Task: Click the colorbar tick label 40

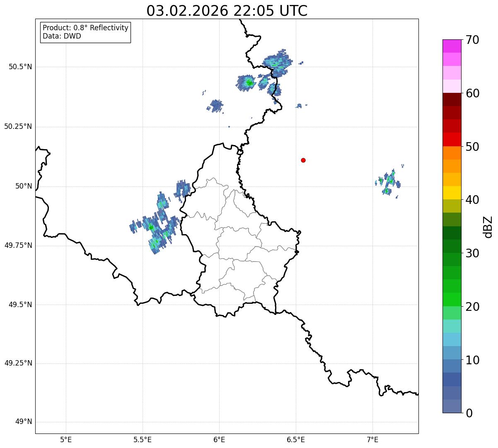Action: click(472, 200)
